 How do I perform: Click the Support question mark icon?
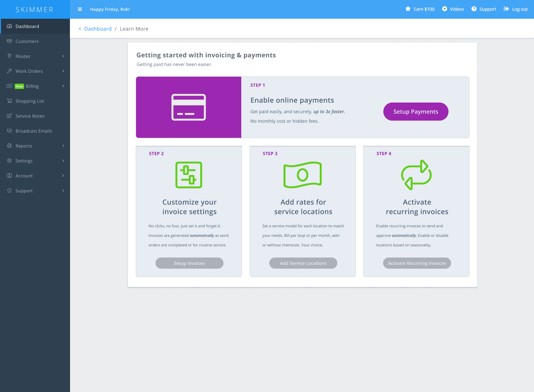(474, 9)
